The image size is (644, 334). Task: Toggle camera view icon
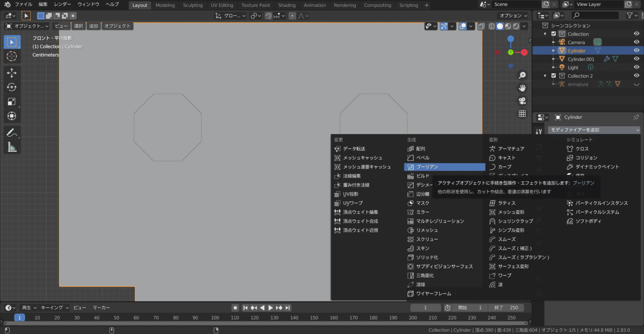point(522,101)
